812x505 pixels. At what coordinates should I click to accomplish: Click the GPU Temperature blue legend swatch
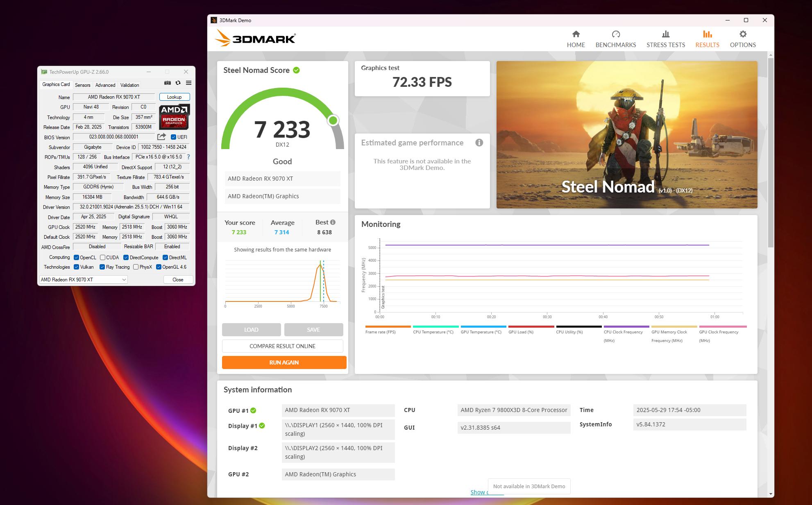(x=483, y=327)
